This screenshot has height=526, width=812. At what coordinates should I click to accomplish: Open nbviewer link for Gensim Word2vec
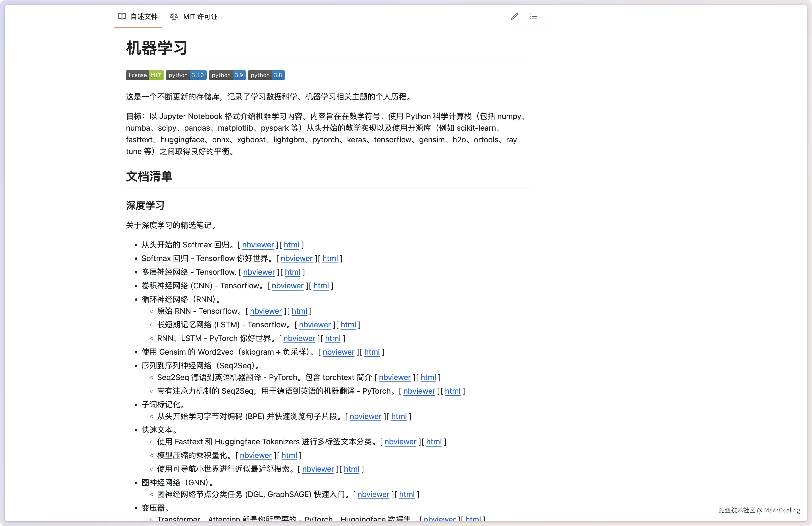tap(339, 352)
